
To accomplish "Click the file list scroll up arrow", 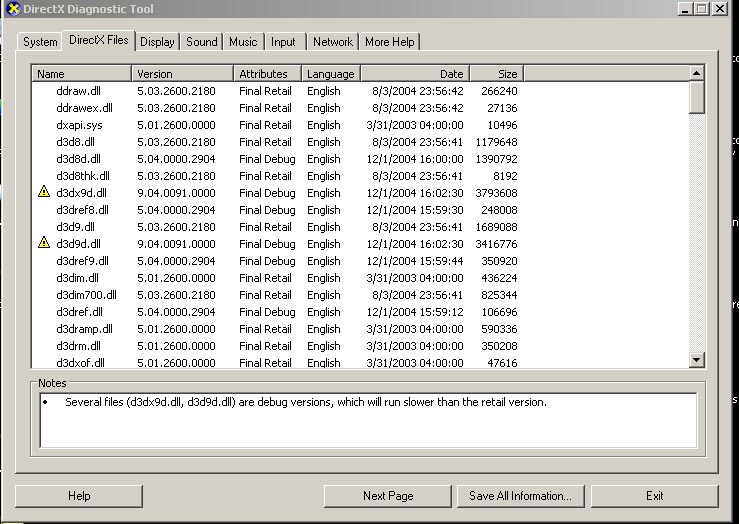I will tap(697, 73).
